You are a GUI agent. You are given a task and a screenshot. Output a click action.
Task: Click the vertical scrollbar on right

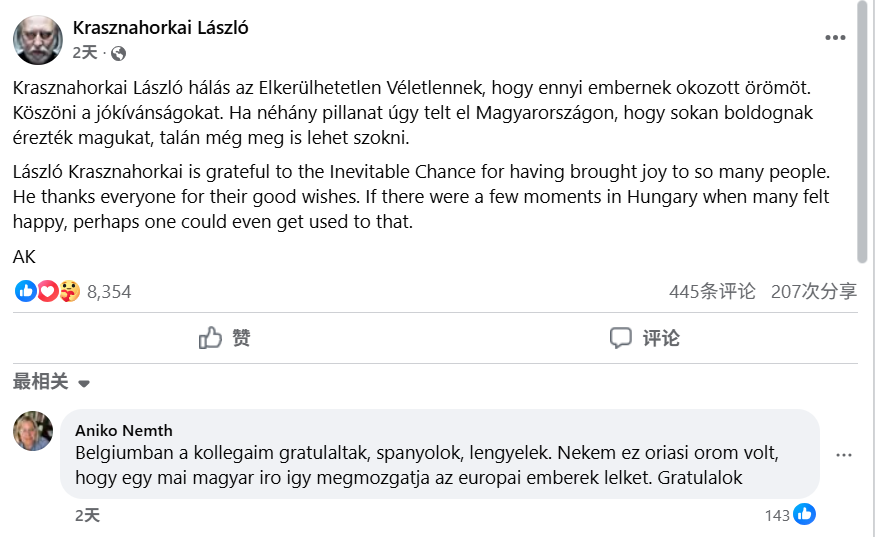[864, 130]
